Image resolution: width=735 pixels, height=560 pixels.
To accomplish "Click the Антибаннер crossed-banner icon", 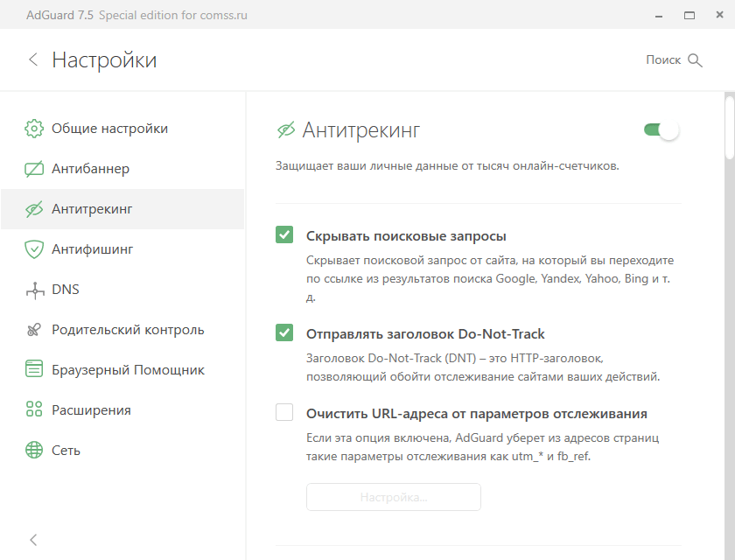I will pos(34,169).
